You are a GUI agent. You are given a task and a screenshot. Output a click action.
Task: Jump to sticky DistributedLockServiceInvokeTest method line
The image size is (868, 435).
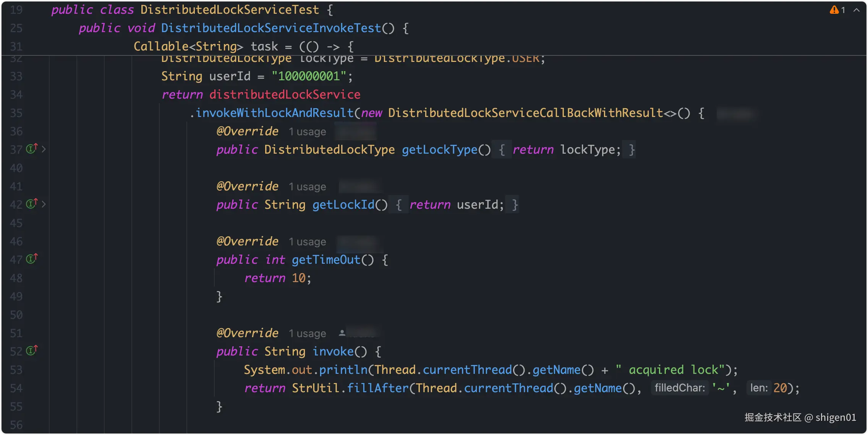[x=270, y=28]
